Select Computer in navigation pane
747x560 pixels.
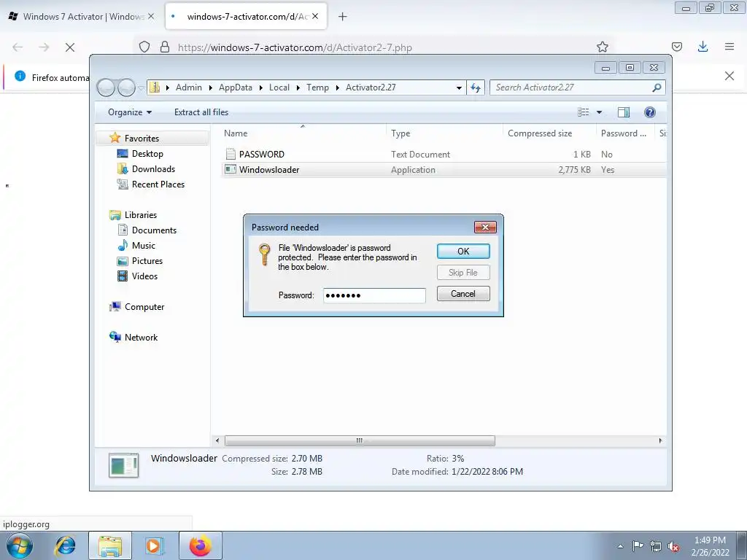click(144, 307)
